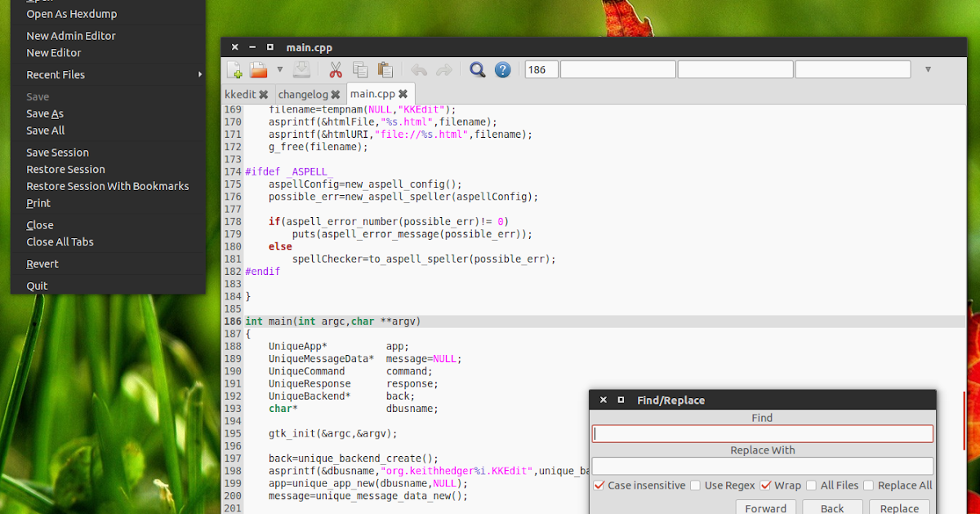Save the file with the toolbar save icon
The height and width of the screenshot is (514, 980).
(301, 69)
